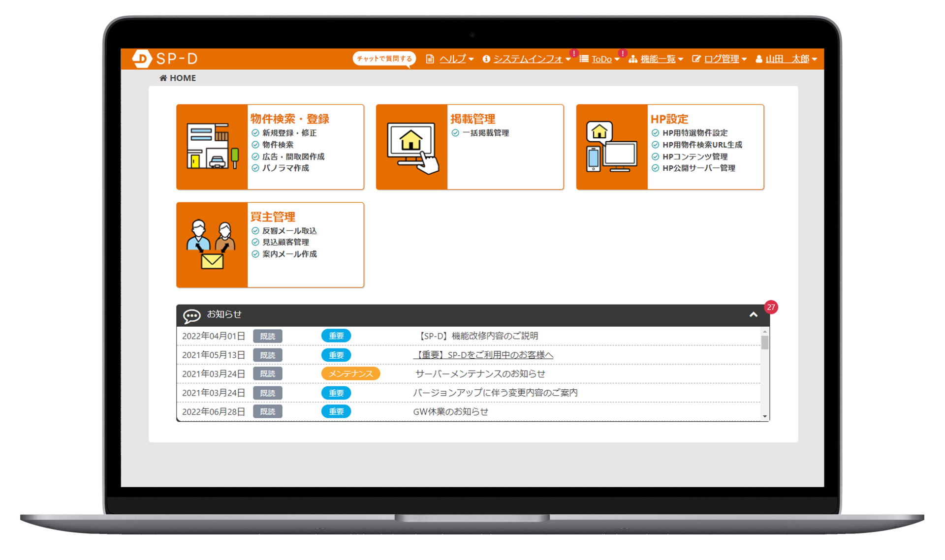This screenshot has height=560, width=945.
Task: Click the monitor house illustration on 掲載管理 card
Action: [412, 148]
